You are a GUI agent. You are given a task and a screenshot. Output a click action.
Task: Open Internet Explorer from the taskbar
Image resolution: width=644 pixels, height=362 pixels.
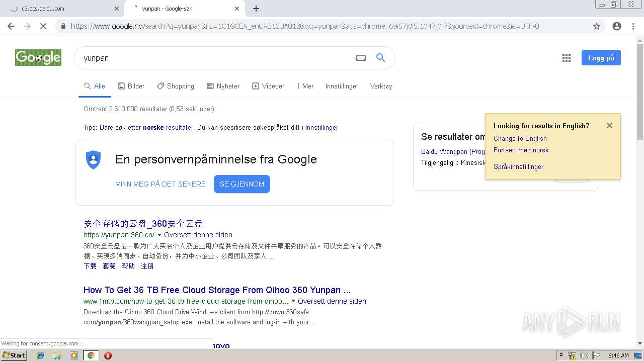[40, 355]
